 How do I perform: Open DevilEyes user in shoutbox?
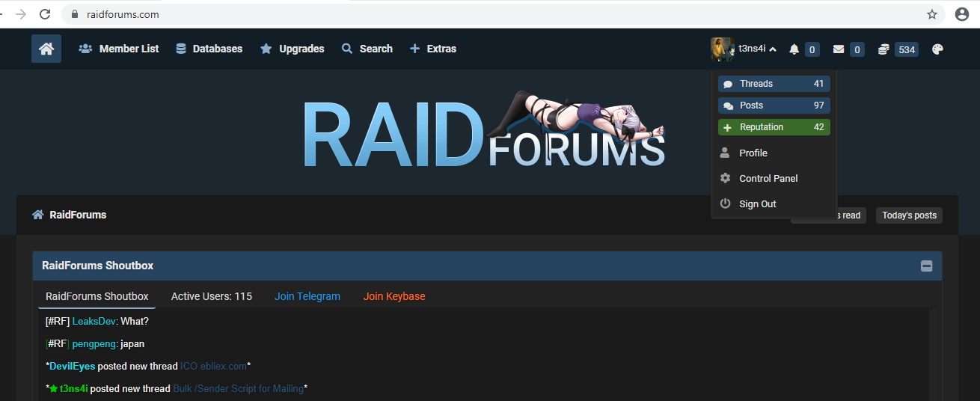[72, 366]
